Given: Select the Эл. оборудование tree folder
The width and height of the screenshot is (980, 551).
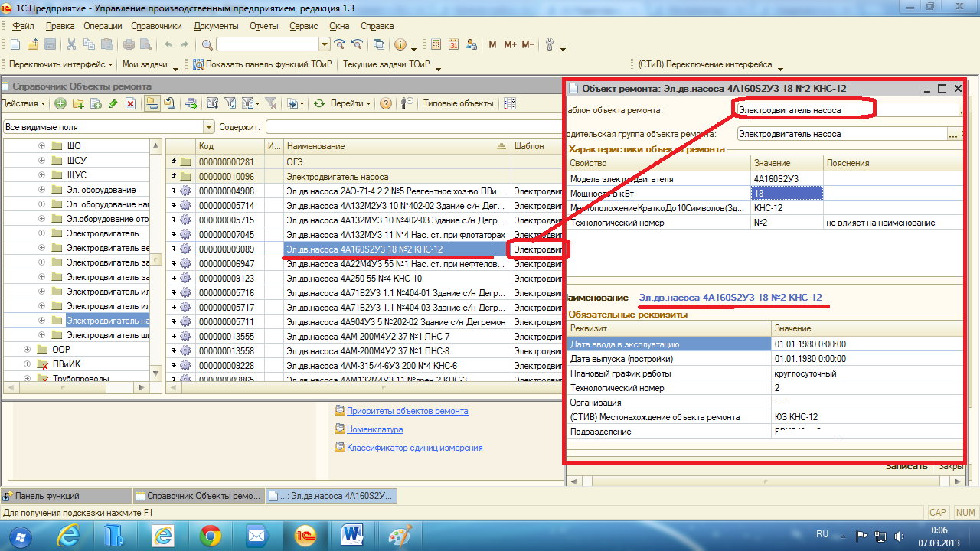Looking at the screenshot, I should click(x=101, y=190).
